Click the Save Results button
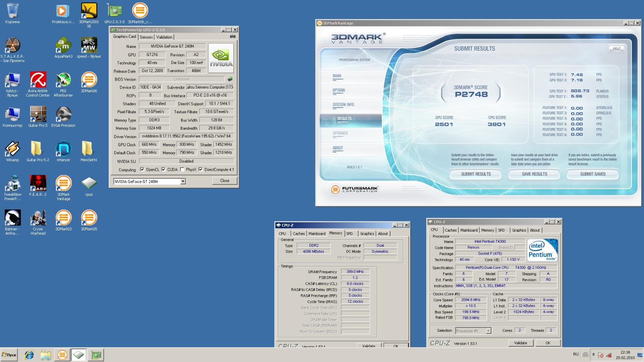The width and height of the screenshot is (644, 362). [x=534, y=174]
